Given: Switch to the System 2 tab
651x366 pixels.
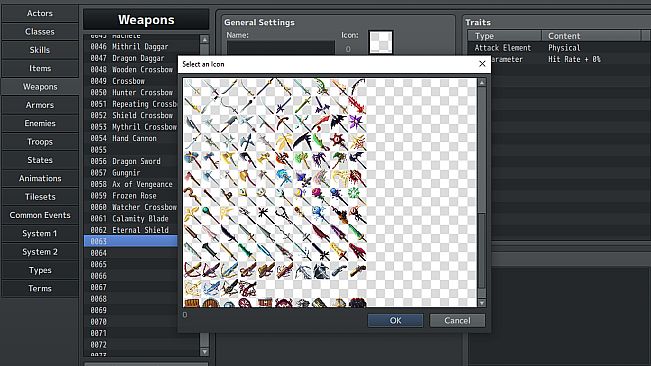Looking at the screenshot, I should point(40,251).
